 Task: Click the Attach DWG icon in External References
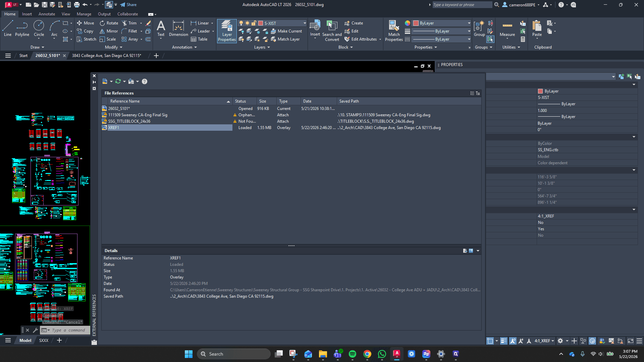105,81
